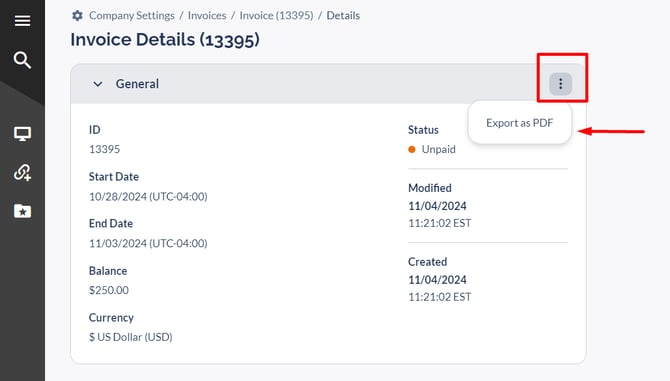Go to Company Settings breadcrumb
This screenshot has height=381, width=670.
pos(132,15)
